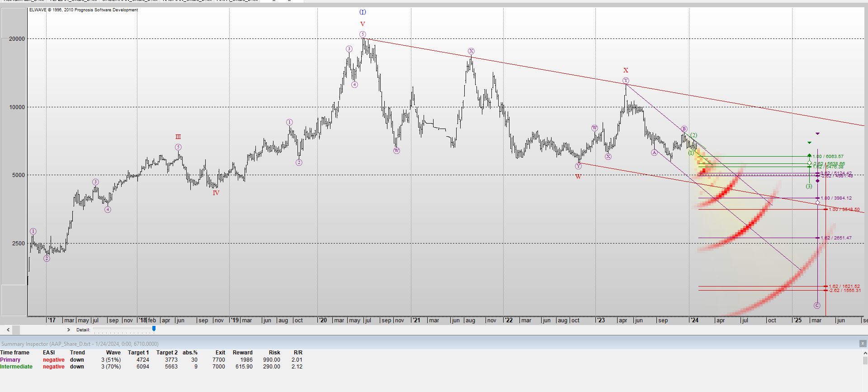Click the ELWAVE copyright text
868x392 pixels.
84,10
